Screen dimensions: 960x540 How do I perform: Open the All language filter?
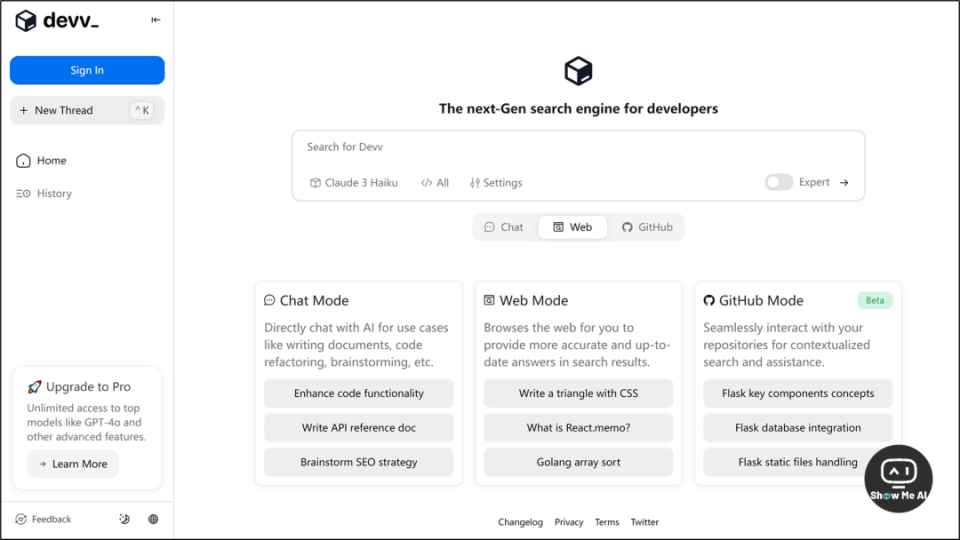click(x=435, y=182)
